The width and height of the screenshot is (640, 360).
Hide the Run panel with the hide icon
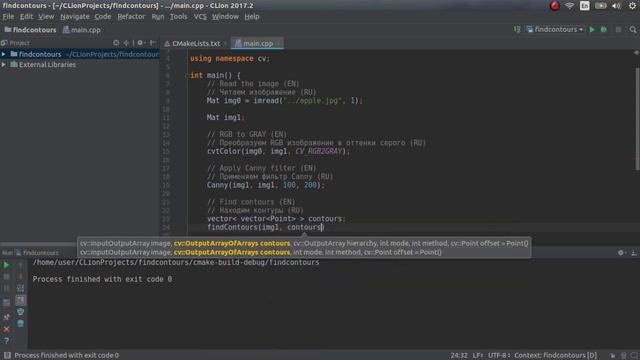[x=634, y=253]
